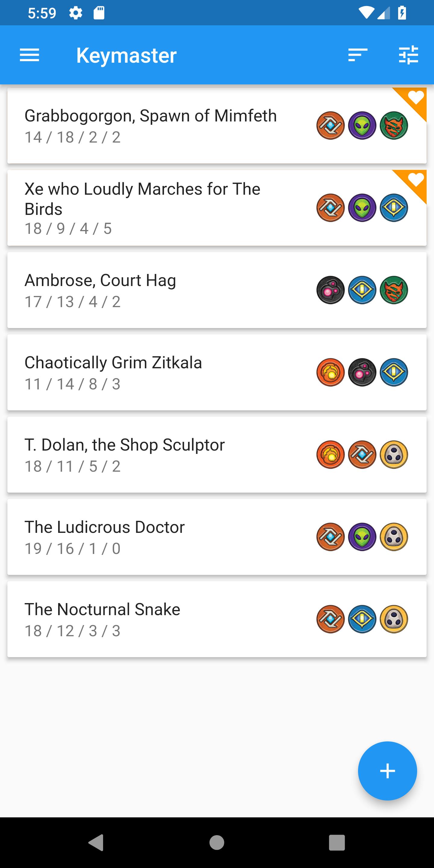Open The Nocturnal Snake deck stats
The width and height of the screenshot is (434, 868).
(72, 631)
